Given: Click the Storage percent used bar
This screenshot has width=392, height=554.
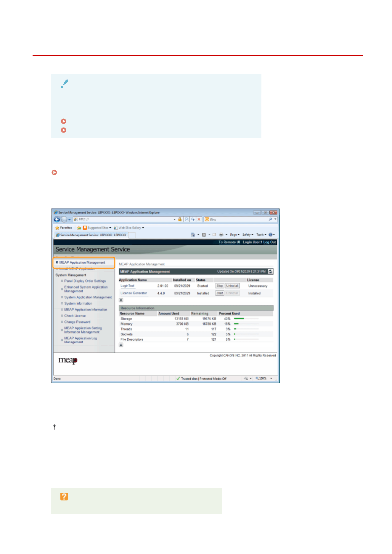Looking at the screenshot, I should tap(246, 319).
